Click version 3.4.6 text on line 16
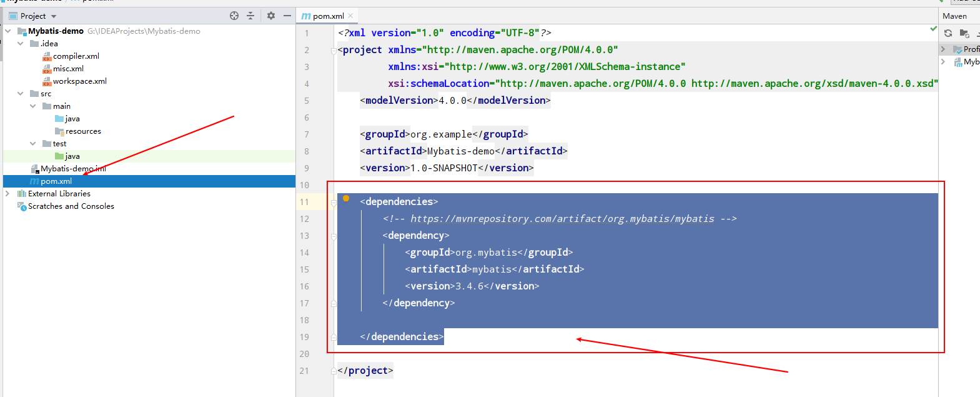 (x=469, y=286)
